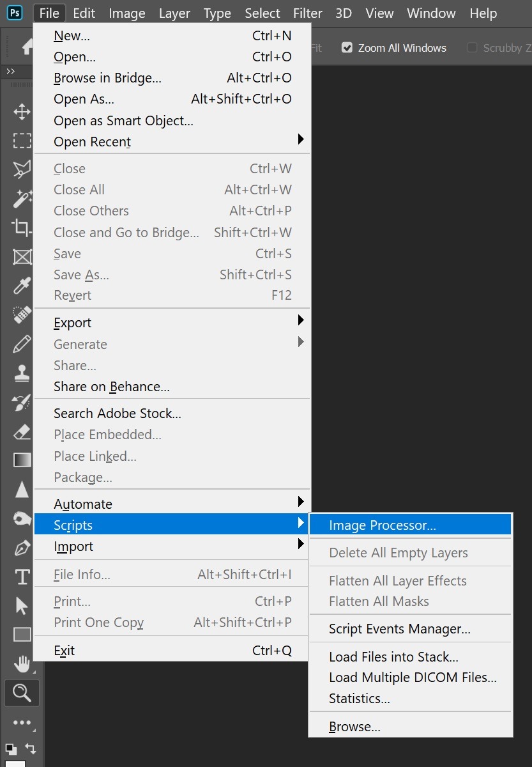This screenshot has width=532, height=767.
Task: Reset to default foreground and background colors
Action: click(x=10, y=748)
